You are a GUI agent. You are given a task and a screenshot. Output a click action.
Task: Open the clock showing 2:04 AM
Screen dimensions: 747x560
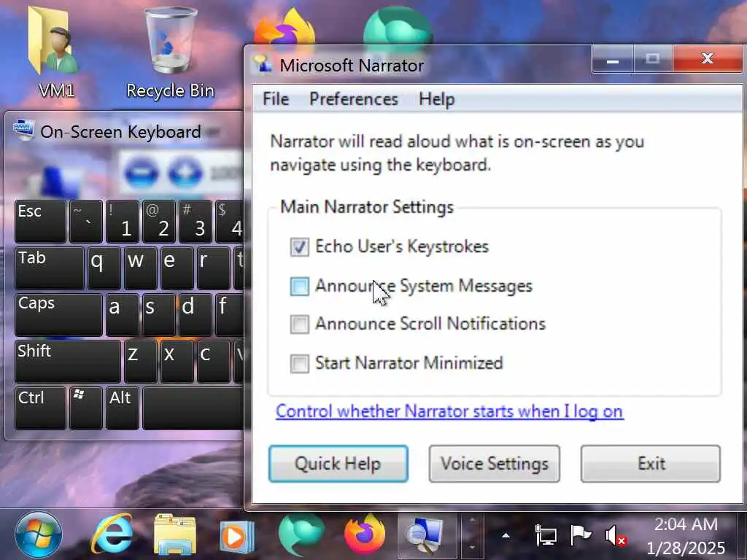(x=686, y=536)
